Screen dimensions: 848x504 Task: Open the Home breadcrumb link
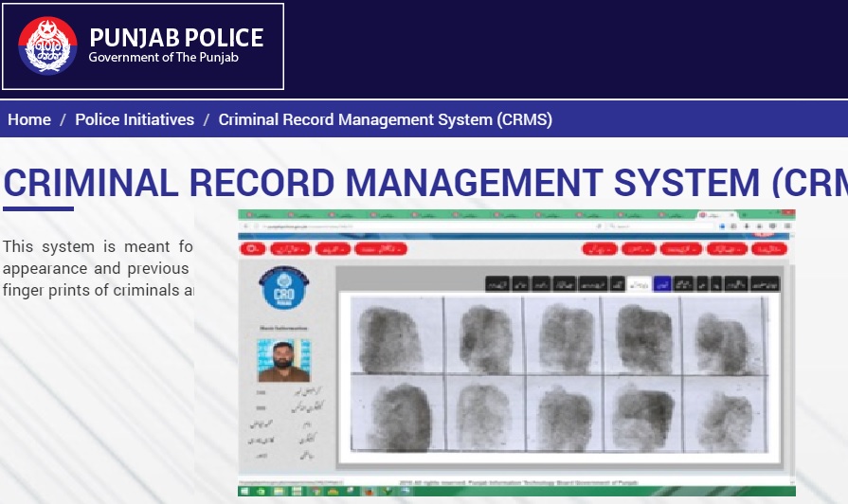pos(29,119)
